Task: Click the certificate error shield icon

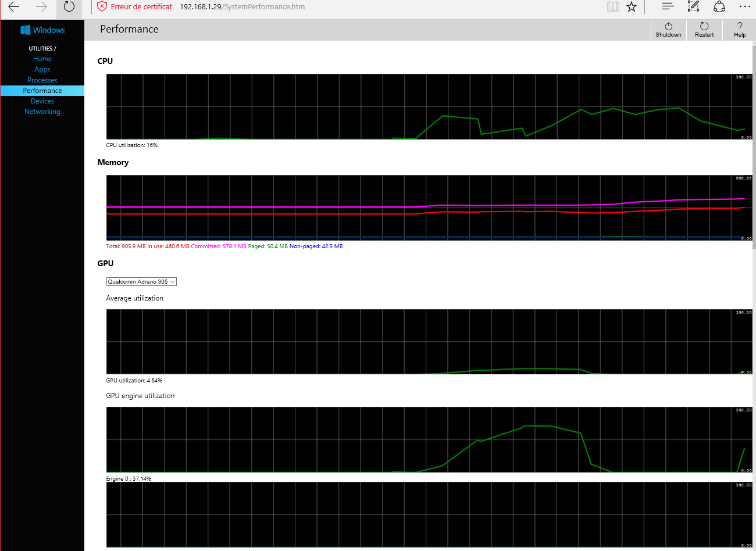Action: coord(102,7)
